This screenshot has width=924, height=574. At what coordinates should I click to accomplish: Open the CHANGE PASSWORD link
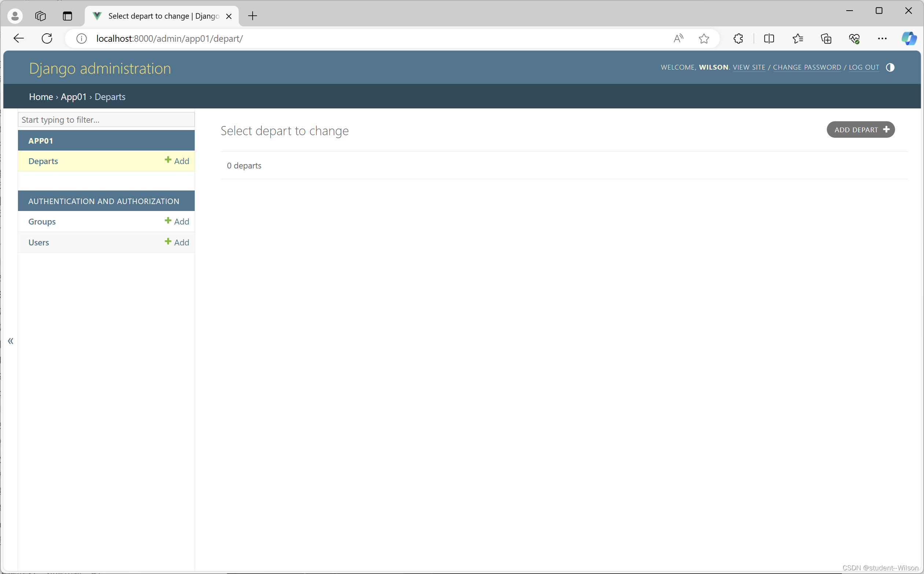pos(807,67)
